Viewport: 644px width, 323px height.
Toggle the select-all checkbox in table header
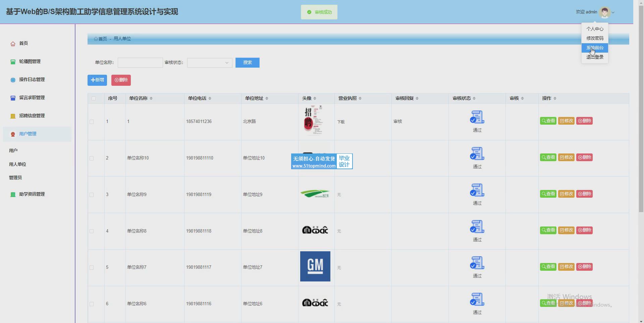click(94, 99)
